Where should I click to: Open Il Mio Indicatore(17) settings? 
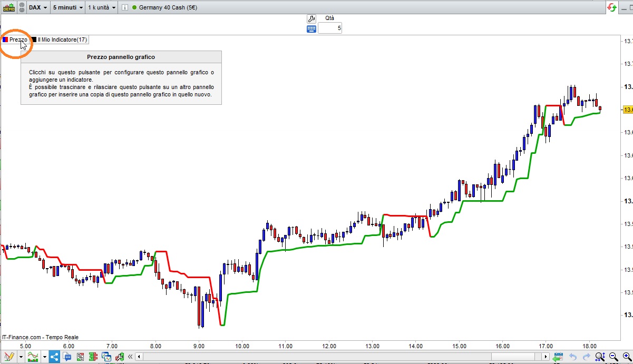pyautogui.click(x=60, y=40)
